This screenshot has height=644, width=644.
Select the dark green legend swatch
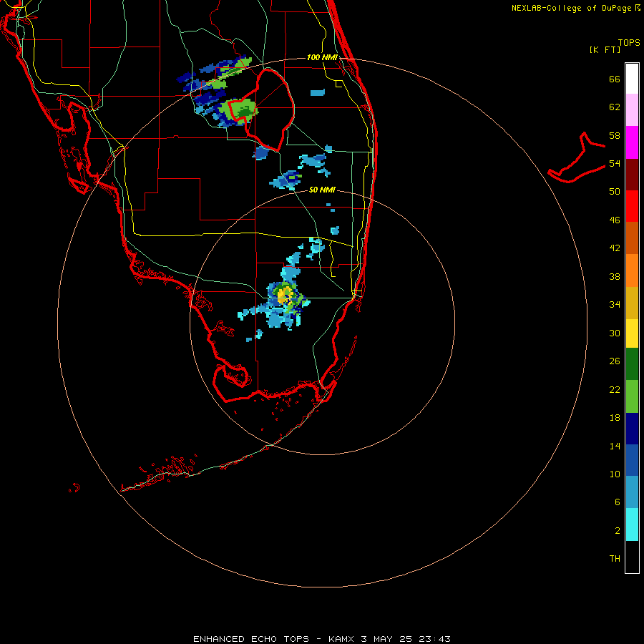pos(632,364)
